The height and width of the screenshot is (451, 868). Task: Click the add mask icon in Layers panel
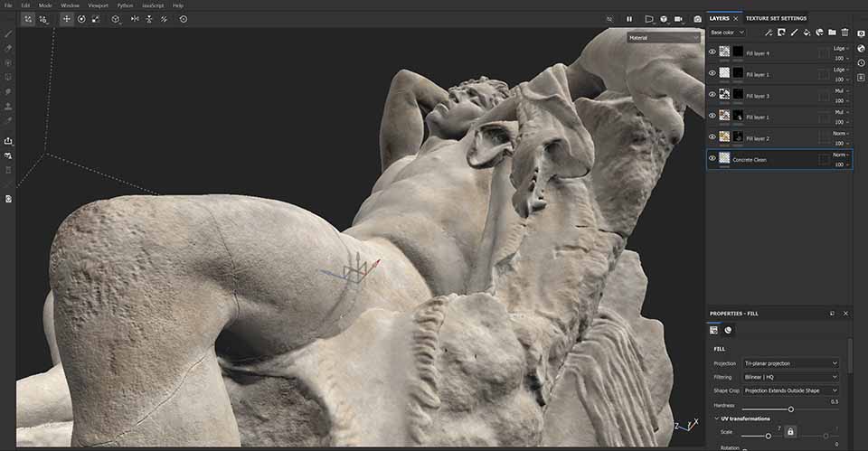coord(781,33)
